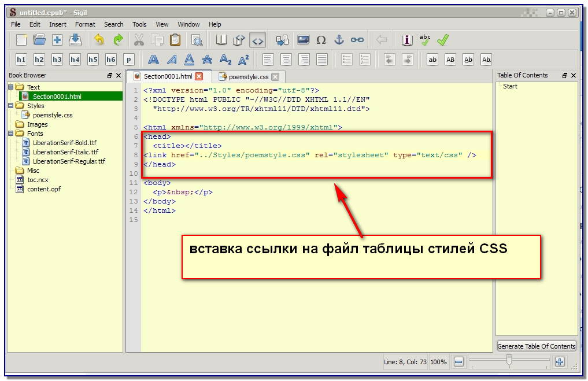The height and width of the screenshot is (381, 588).
Task: Switch to Book View
Action: pos(221,40)
